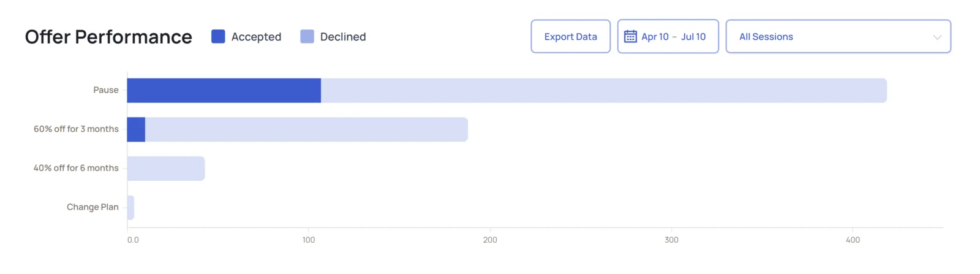Click the Offer Performance heading
This screenshot has width=980, height=274.
(108, 37)
